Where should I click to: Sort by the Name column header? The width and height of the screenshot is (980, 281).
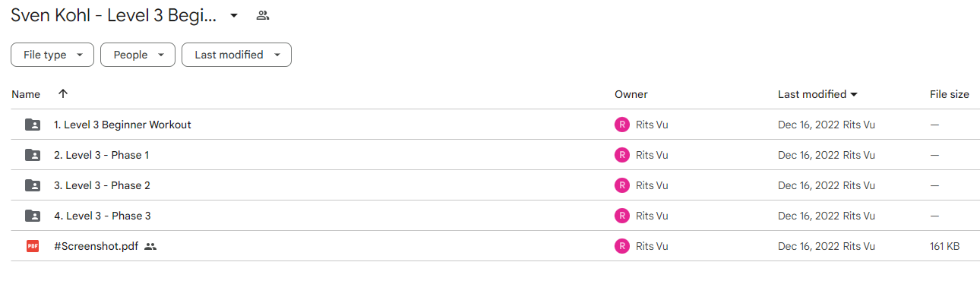(x=26, y=94)
